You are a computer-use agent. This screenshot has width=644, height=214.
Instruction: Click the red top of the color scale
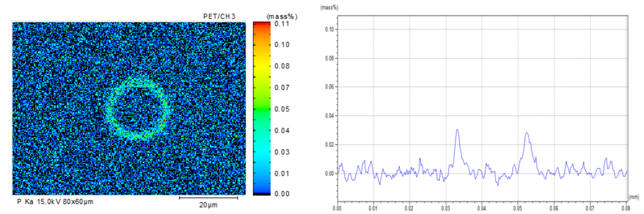coord(261,24)
